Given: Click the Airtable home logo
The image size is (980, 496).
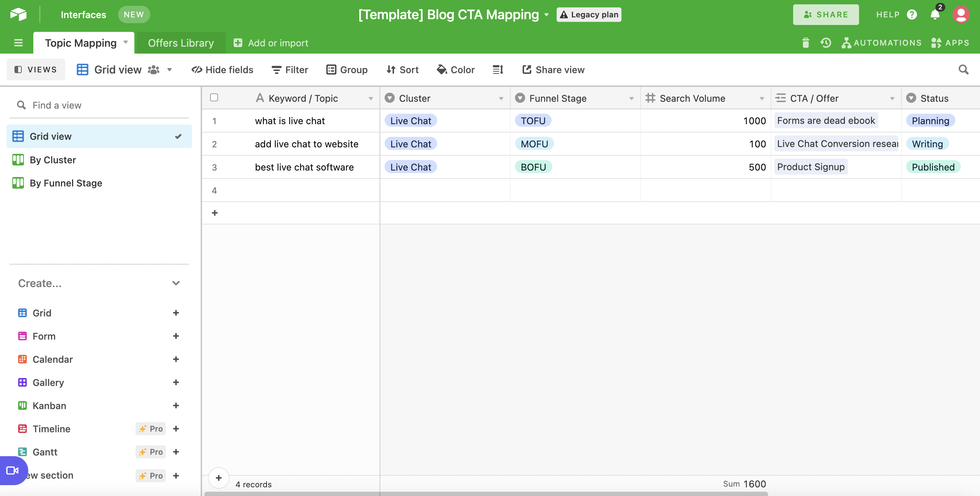Looking at the screenshot, I should click(18, 15).
